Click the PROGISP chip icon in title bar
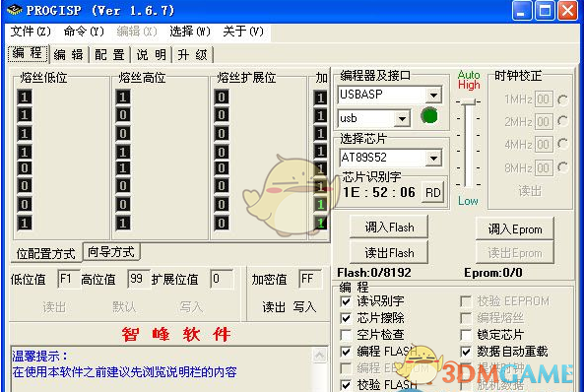This screenshot has height=392, width=584. tap(14, 10)
